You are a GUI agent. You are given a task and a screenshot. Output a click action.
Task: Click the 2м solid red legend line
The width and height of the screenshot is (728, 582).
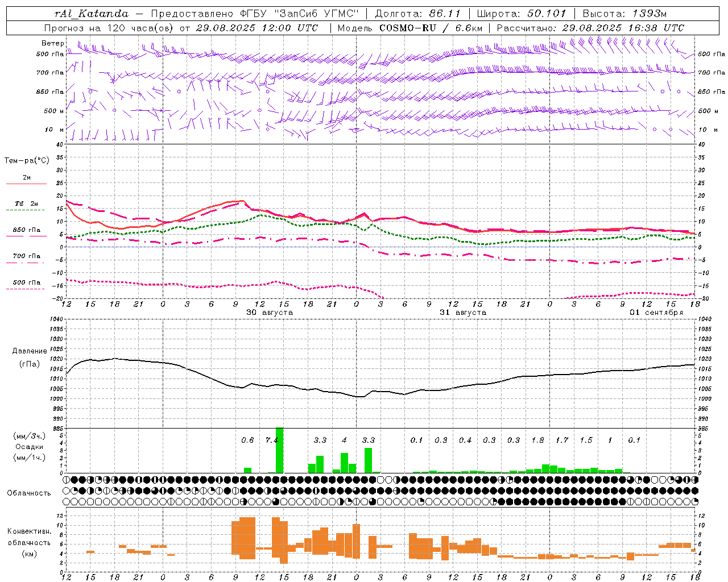26,184
